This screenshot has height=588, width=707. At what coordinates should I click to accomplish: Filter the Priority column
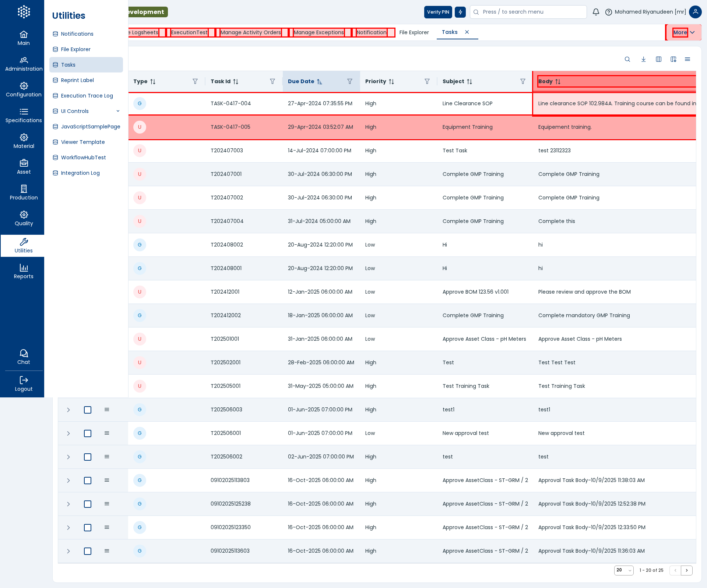[x=427, y=81]
